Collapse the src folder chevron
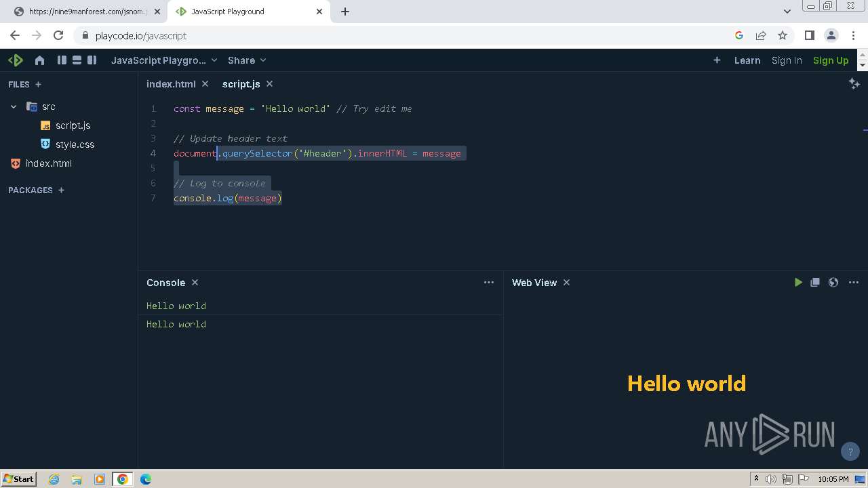Image resolution: width=868 pixels, height=488 pixels. pos(14,106)
